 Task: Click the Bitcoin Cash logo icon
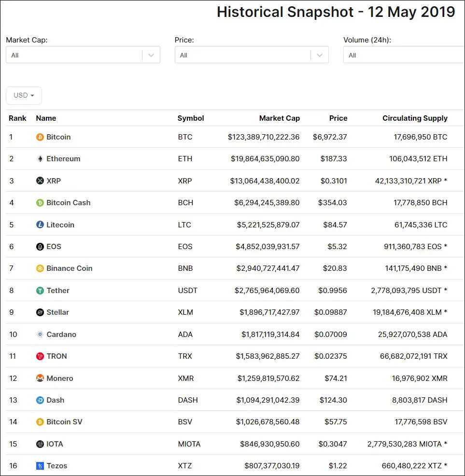(x=40, y=202)
